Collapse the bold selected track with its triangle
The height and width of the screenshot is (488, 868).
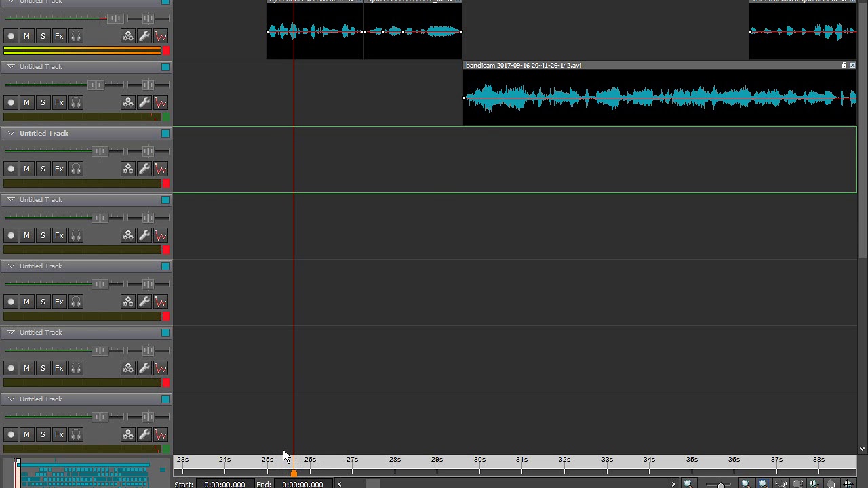(11, 133)
